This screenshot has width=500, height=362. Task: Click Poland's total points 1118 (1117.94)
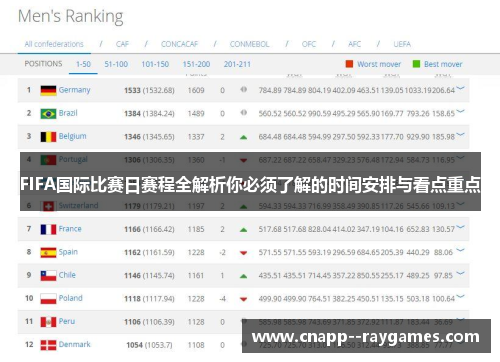click(149, 299)
